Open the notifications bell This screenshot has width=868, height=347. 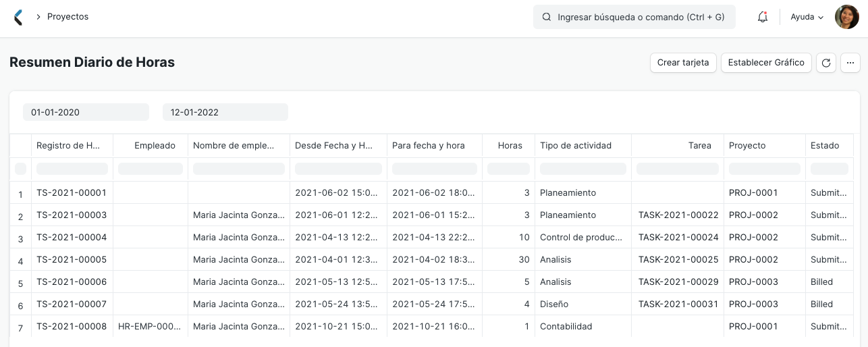[763, 17]
